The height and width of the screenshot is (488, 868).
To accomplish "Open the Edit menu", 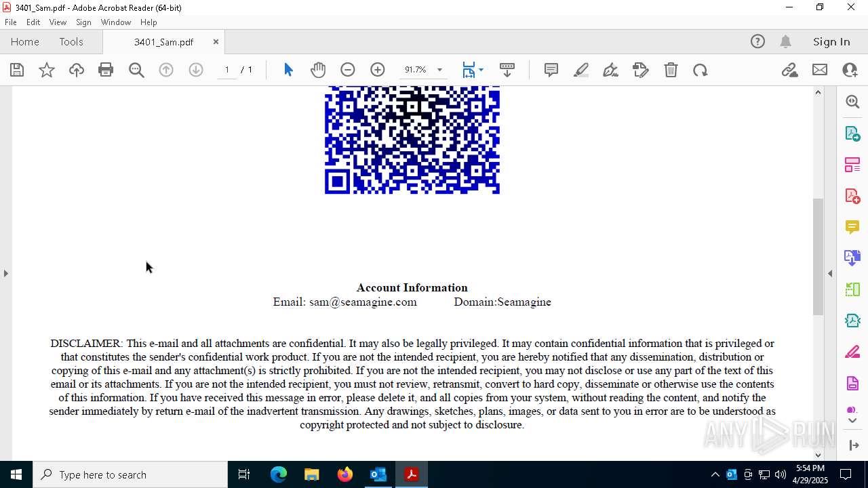I will tap(33, 22).
